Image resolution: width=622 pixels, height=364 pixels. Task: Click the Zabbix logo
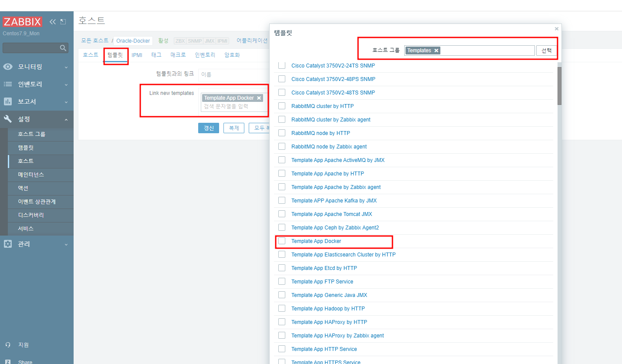pyautogui.click(x=23, y=22)
